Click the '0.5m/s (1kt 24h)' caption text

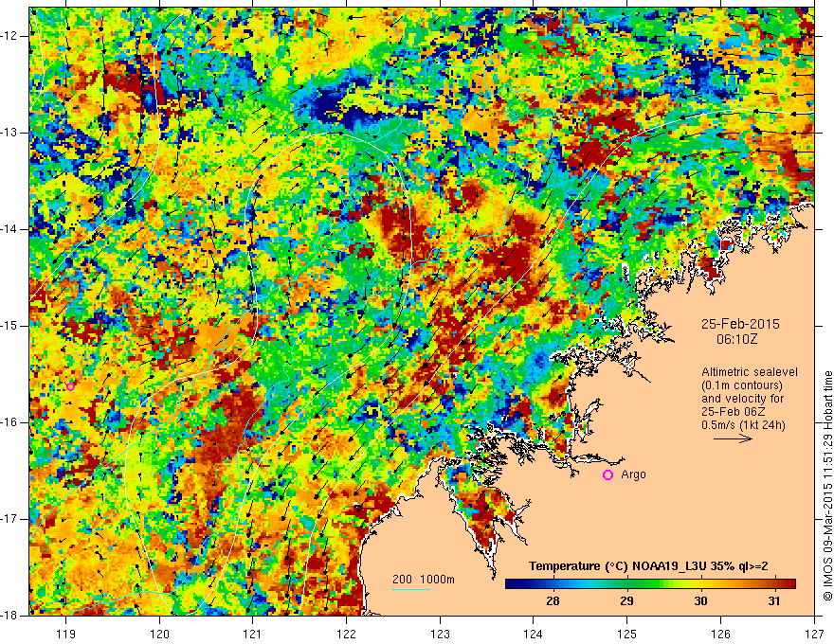[743, 425]
